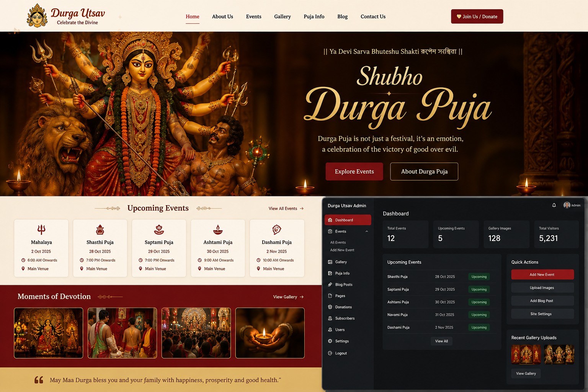Click the Gallery image icon in admin sidebar

[x=330, y=262]
